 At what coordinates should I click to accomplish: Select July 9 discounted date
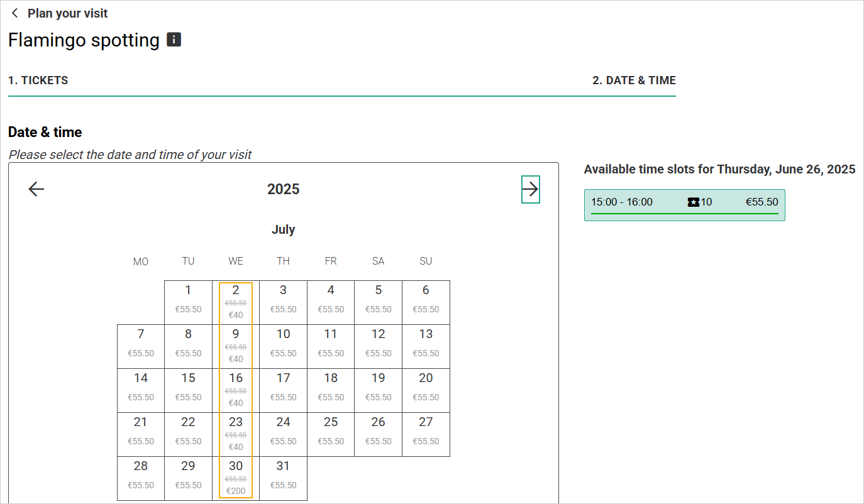pyautogui.click(x=236, y=346)
